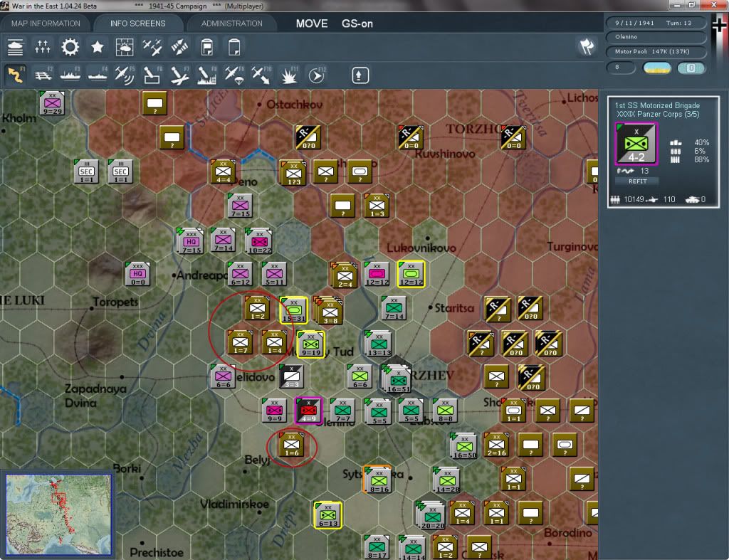This screenshot has height=560, width=729.
Task: Click the up-arrow button on mode toolbar
Action: point(360,75)
